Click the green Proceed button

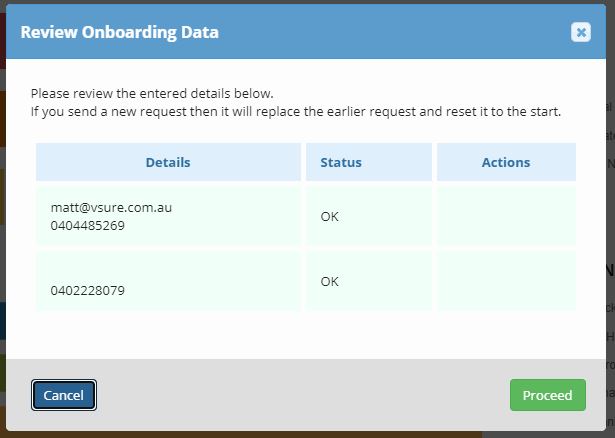(547, 395)
